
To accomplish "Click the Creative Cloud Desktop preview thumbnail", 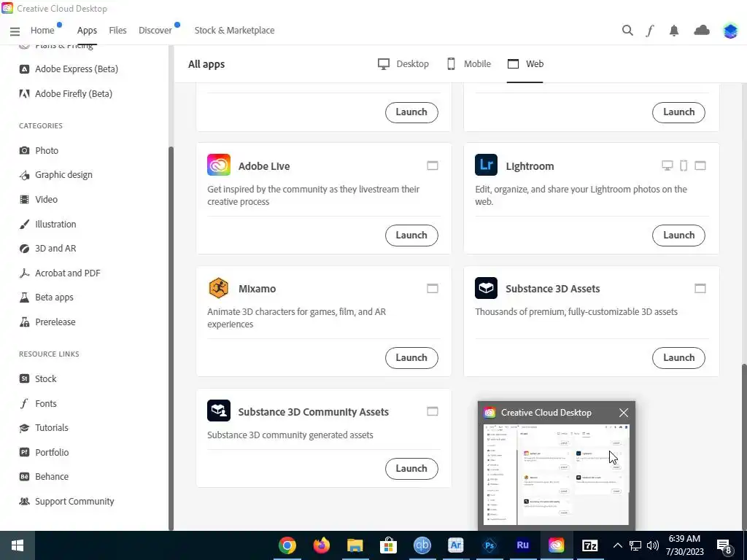I will pyautogui.click(x=556, y=475).
